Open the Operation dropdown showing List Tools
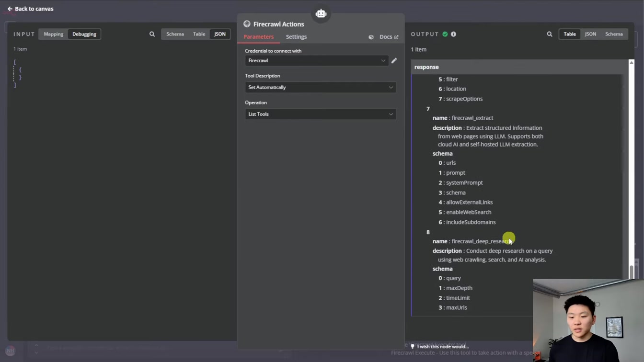The height and width of the screenshot is (362, 644). (321, 114)
